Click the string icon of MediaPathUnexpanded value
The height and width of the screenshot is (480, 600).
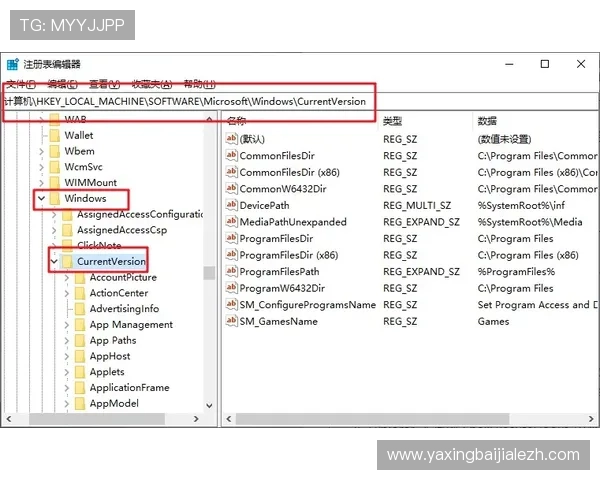(x=231, y=221)
